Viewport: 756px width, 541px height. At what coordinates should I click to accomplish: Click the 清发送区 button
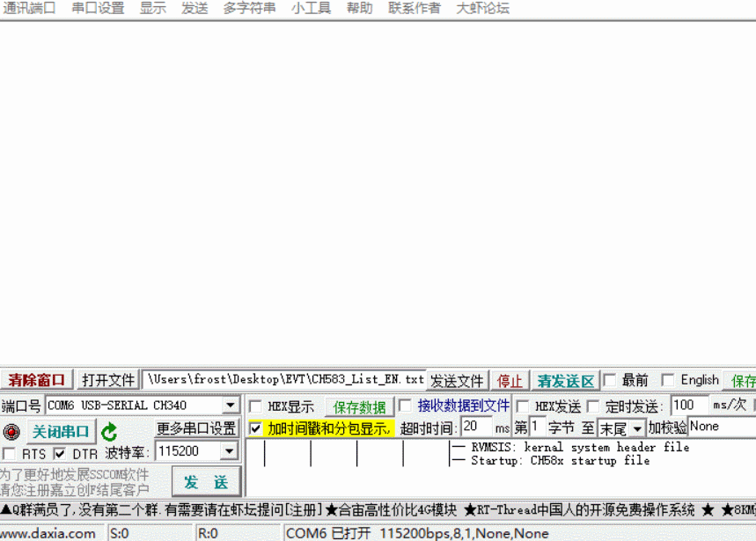pos(566,381)
